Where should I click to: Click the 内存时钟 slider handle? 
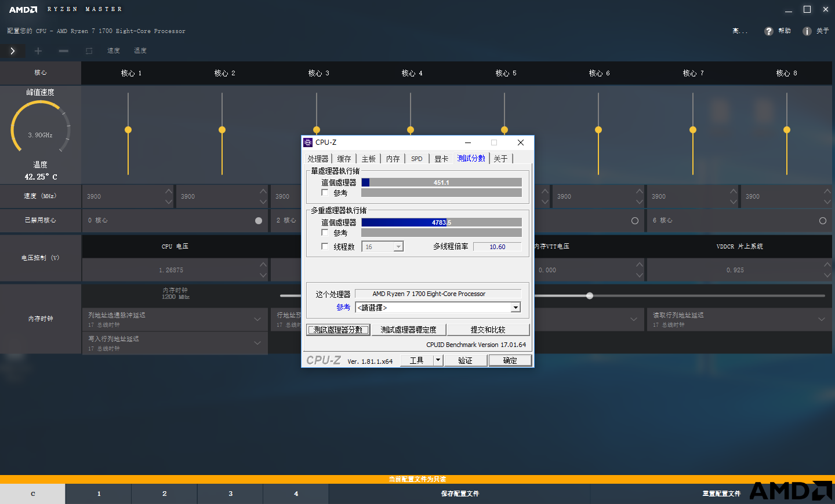[x=590, y=295]
